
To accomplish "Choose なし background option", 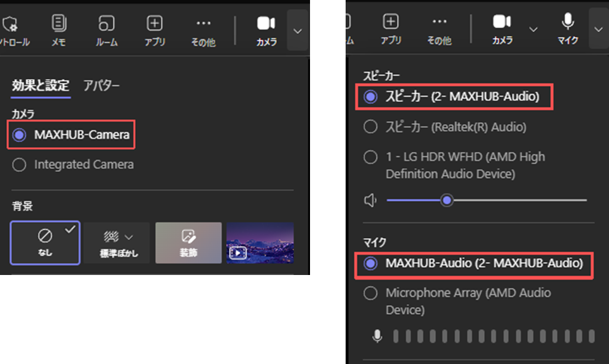I will pyautogui.click(x=45, y=243).
